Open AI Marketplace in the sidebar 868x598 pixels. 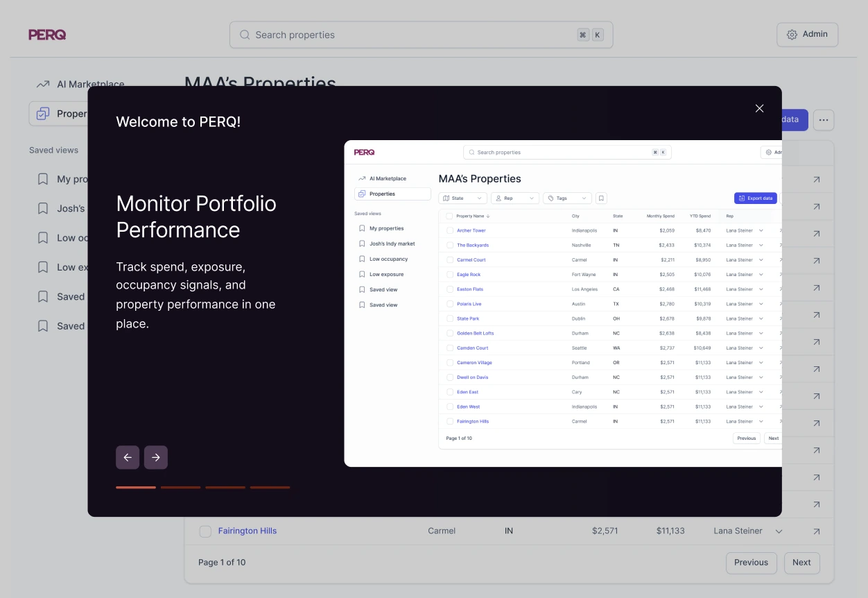click(x=90, y=84)
